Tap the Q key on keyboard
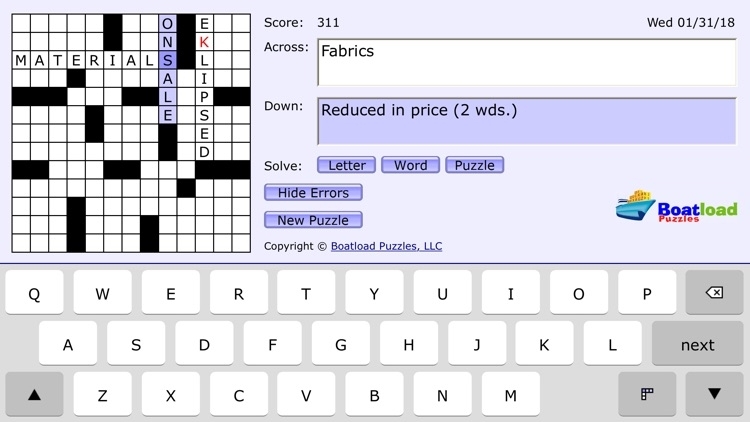 (34, 293)
